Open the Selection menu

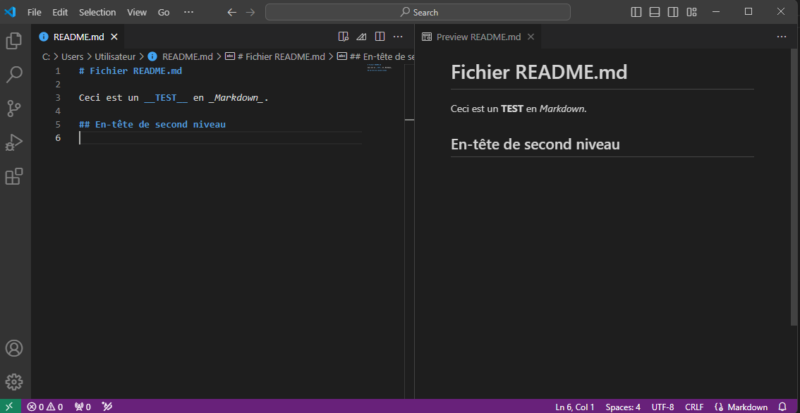pyautogui.click(x=97, y=12)
